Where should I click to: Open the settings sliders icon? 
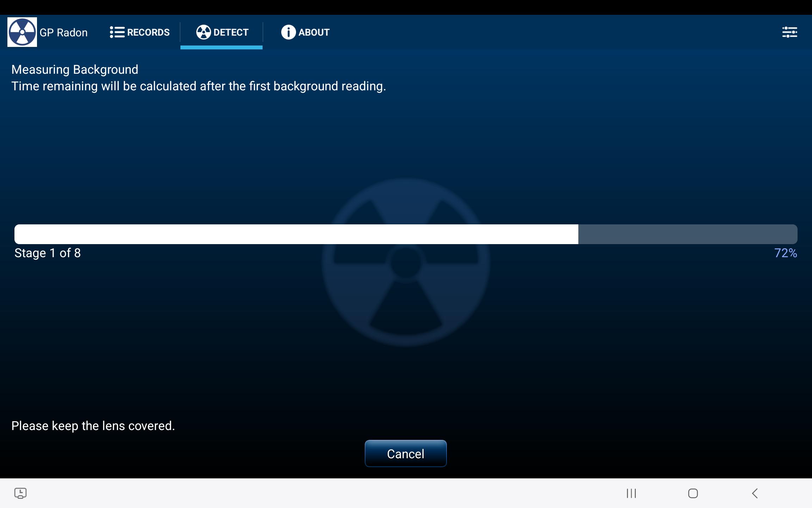789,32
